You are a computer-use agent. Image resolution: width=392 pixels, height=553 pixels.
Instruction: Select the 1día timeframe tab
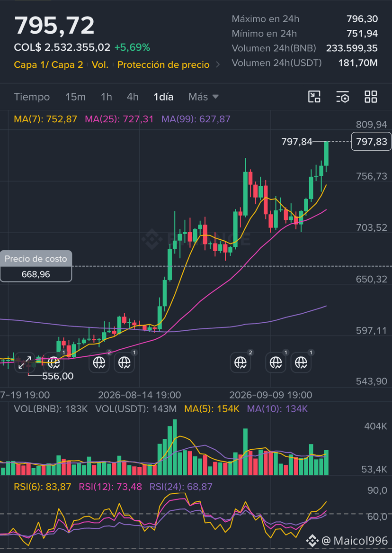pos(163,97)
